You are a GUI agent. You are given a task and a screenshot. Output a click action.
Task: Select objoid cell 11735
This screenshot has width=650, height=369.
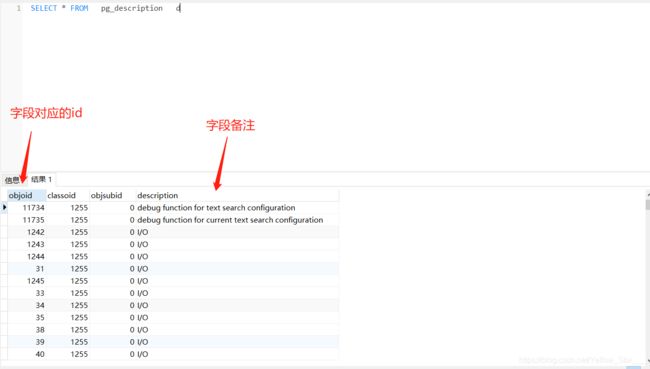(26, 220)
